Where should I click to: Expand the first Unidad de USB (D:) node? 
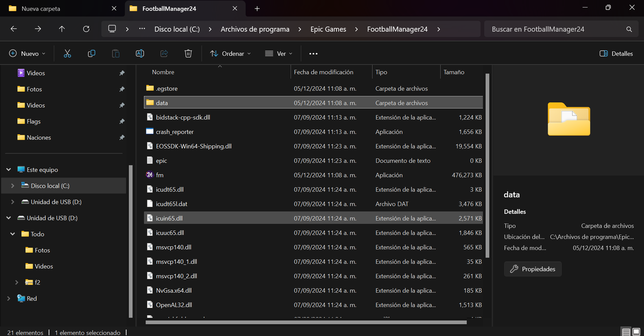click(13, 202)
